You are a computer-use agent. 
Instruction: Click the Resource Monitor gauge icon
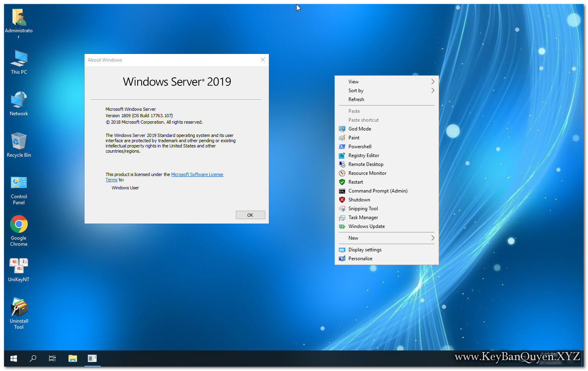click(342, 173)
